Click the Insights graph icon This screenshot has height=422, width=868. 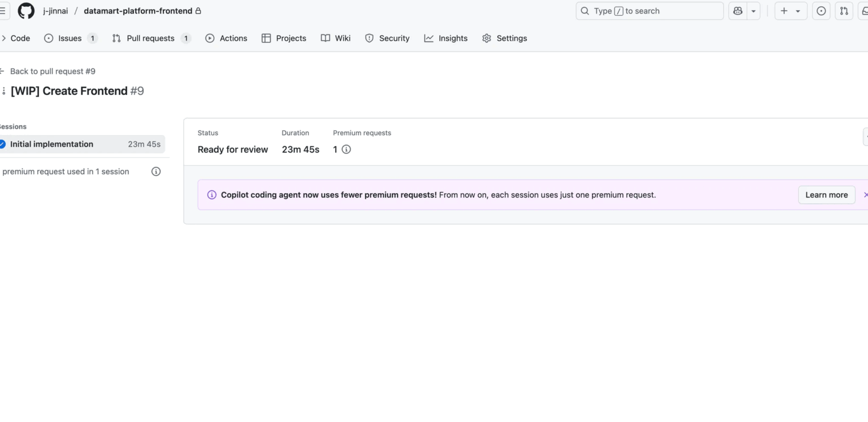coord(428,38)
